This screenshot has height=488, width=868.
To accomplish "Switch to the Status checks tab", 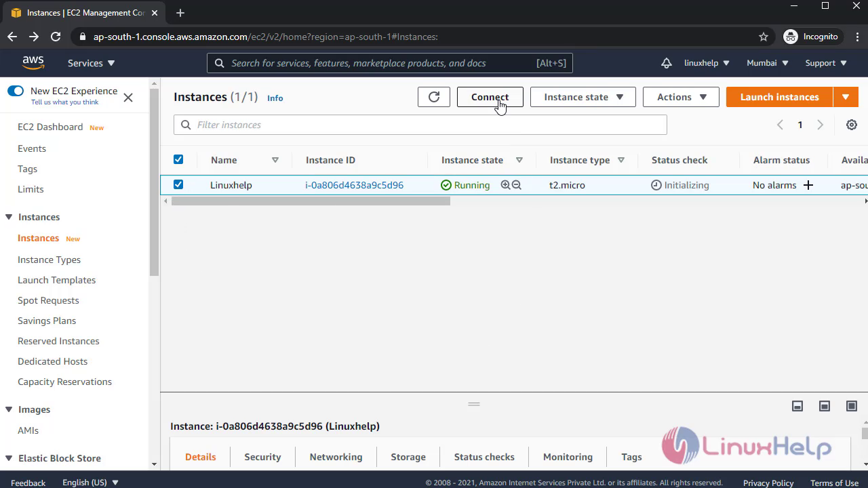I will tap(484, 457).
